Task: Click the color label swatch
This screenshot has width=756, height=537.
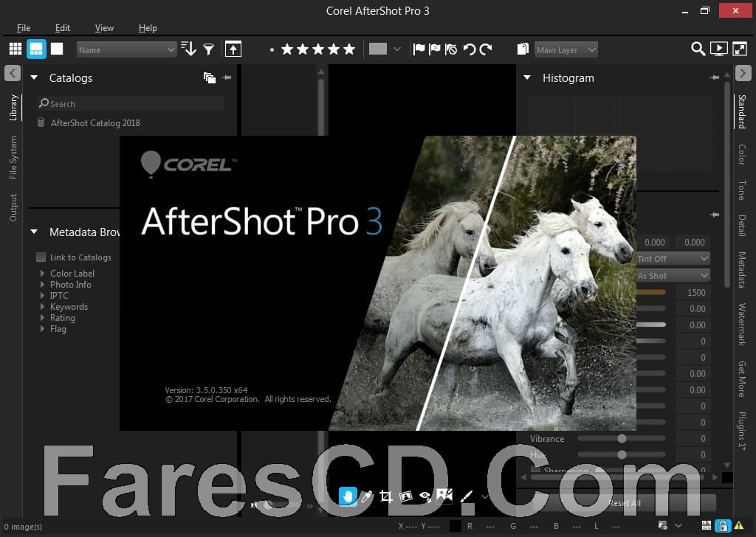Action: [x=378, y=49]
